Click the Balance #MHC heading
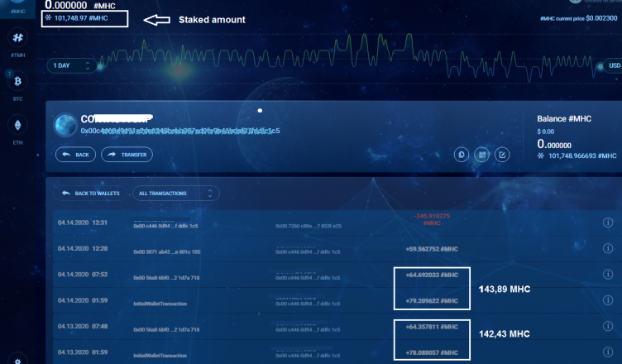 [x=564, y=118]
